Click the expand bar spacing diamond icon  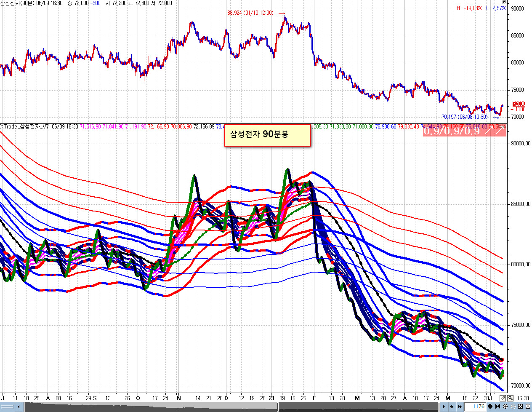[x=490, y=407]
